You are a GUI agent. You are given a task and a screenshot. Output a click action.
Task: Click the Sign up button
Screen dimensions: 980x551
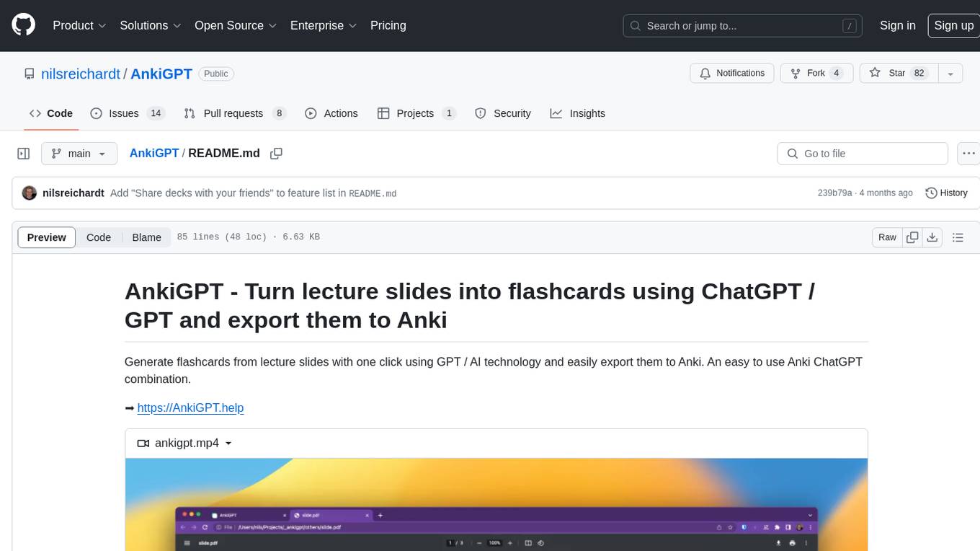tap(953, 25)
